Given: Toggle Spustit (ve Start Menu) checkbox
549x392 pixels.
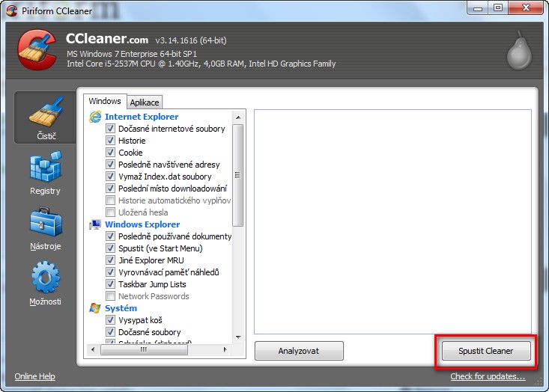Looking at the screenshot, I should [110, 248].
